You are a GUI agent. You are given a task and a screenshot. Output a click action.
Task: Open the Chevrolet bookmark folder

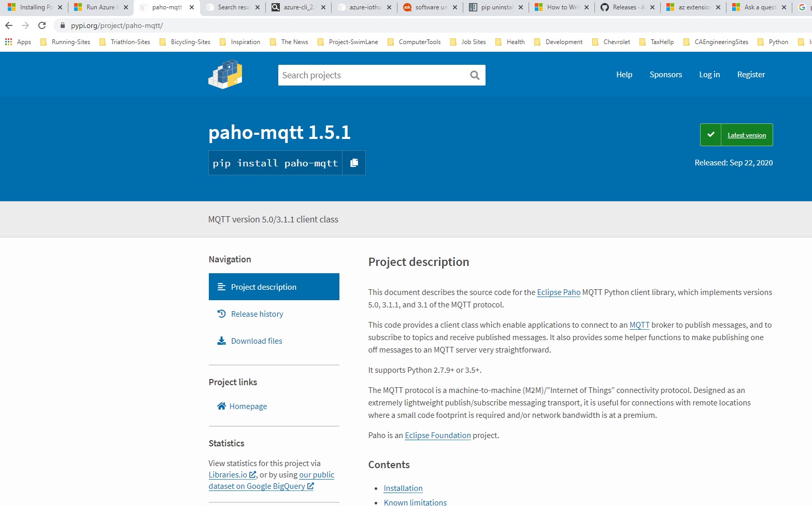611,42
